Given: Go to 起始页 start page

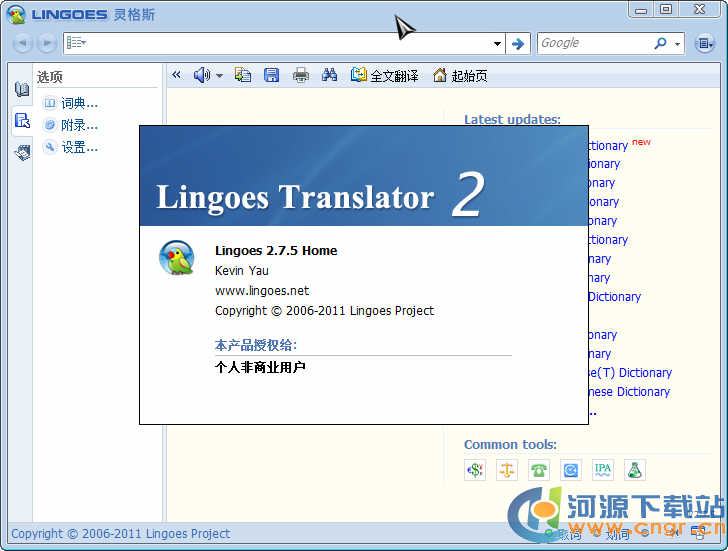Looking at the screenshot, I should click(460, 75).
